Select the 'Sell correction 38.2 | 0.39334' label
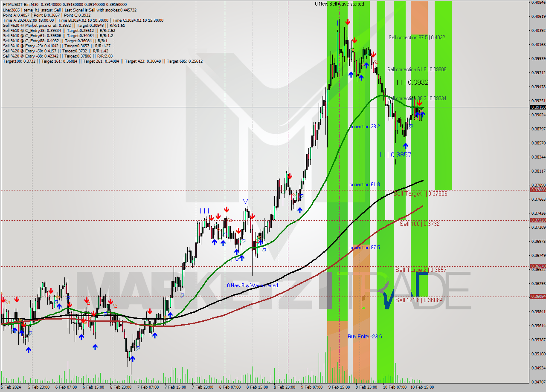 click(x=417, y=98)
